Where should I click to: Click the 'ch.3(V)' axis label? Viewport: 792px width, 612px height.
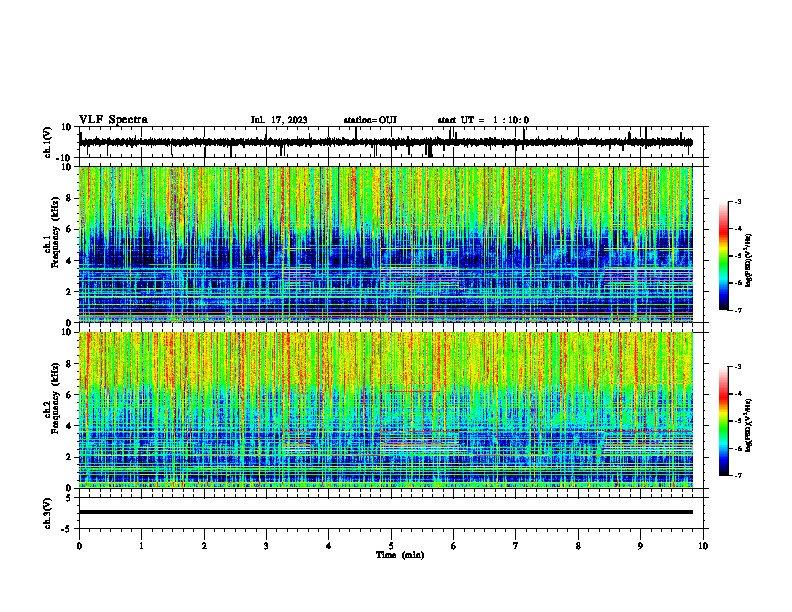(48, 513)
